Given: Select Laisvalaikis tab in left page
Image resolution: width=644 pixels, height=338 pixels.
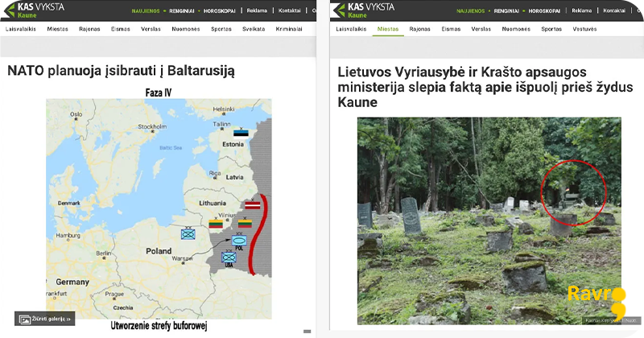Looking at the screenshot, I should [x=21, y=29].
